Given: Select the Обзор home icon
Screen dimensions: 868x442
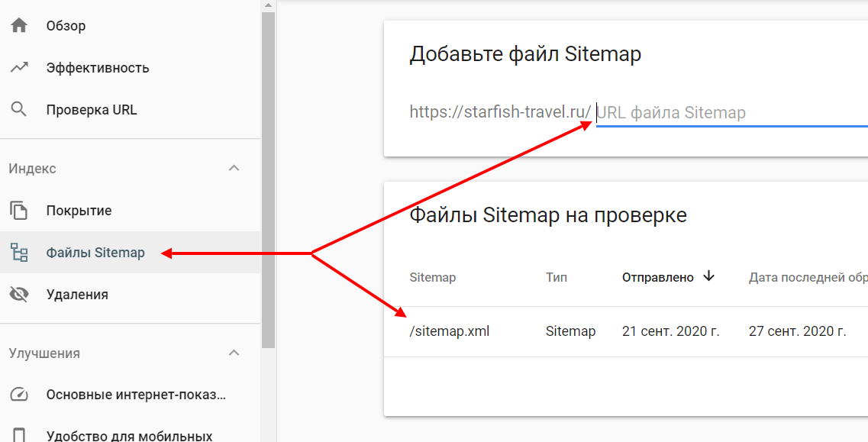Looking at the screenshot, I should 19,24.
